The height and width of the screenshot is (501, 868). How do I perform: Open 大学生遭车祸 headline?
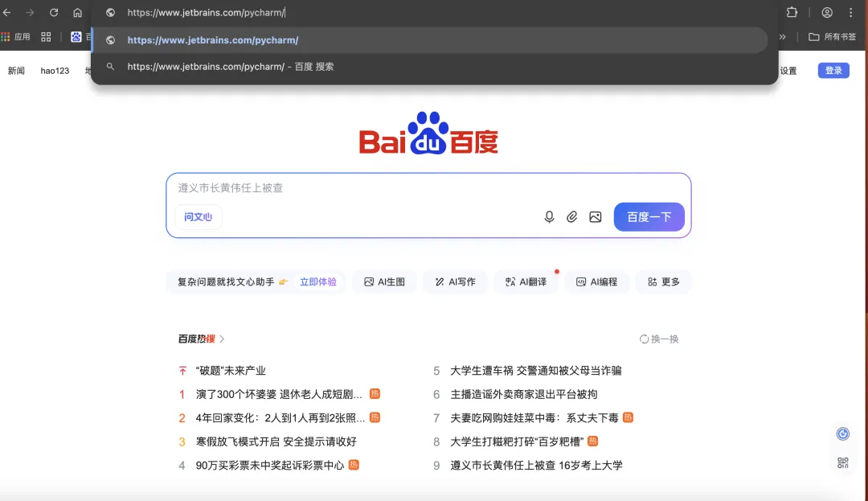536,371
